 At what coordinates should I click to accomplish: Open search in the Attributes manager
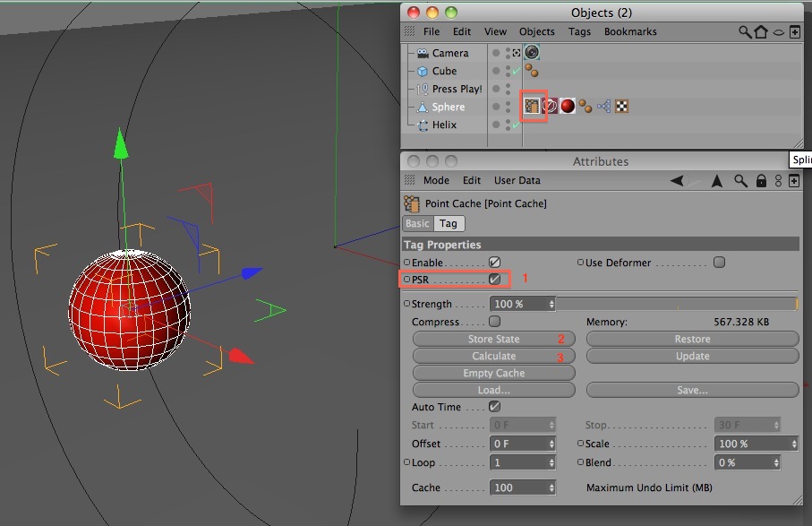pos(740,180)
